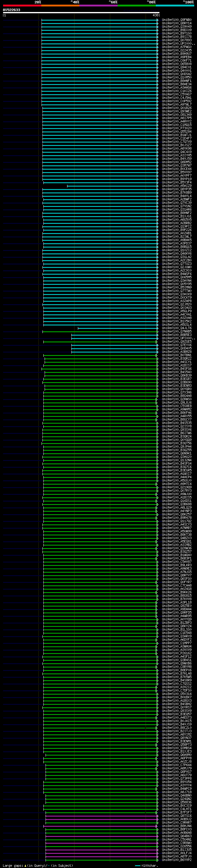Screen dimensions: 197x868
Task: Click the green ~80% identity legend bar
Action: tap(137, 6)
